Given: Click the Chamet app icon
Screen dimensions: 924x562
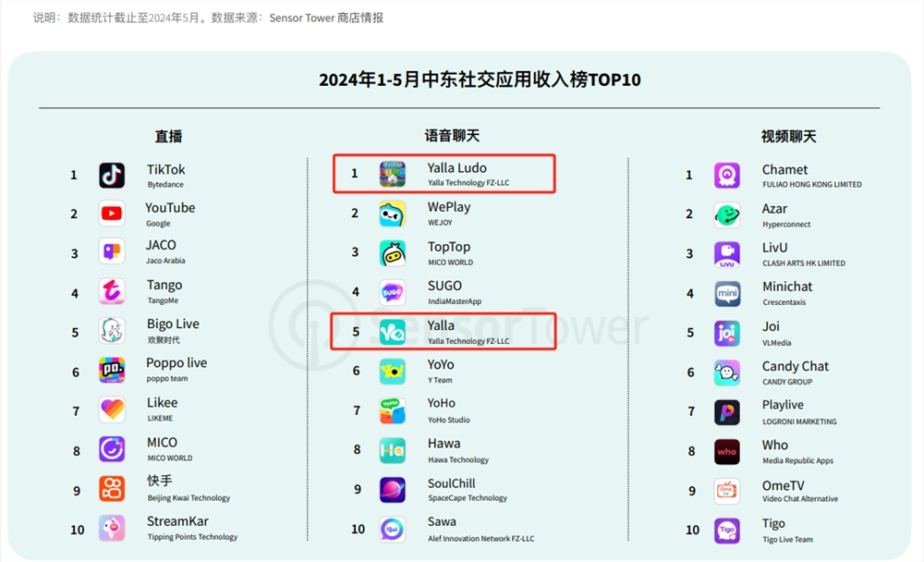Looking at the screenshot, I should click(726, 175).
